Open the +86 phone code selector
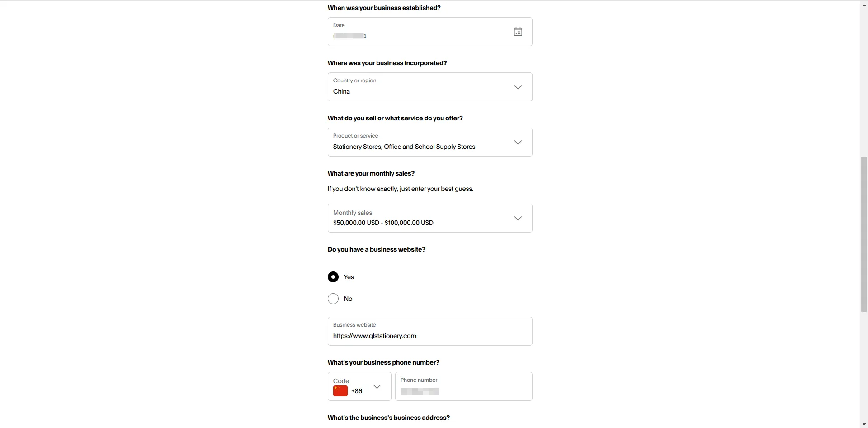868x428 pixels. click(x=359, y=386)
